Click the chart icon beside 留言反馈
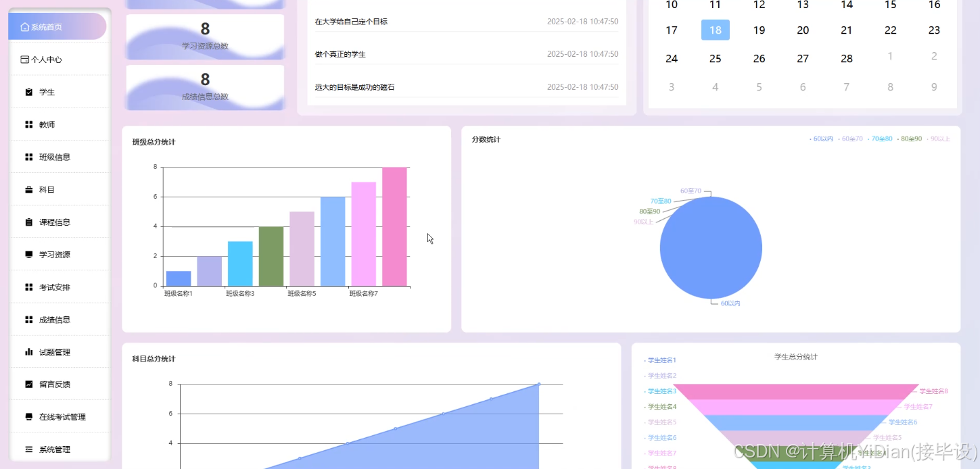Viewport: 980px width, 469px height. coord(29,385)
